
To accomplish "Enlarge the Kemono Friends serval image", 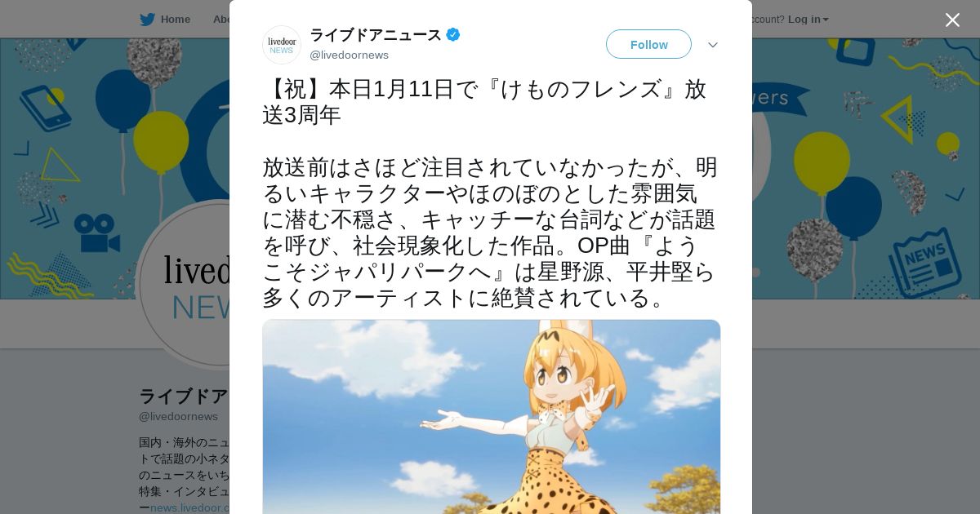I will coord(492,417).
